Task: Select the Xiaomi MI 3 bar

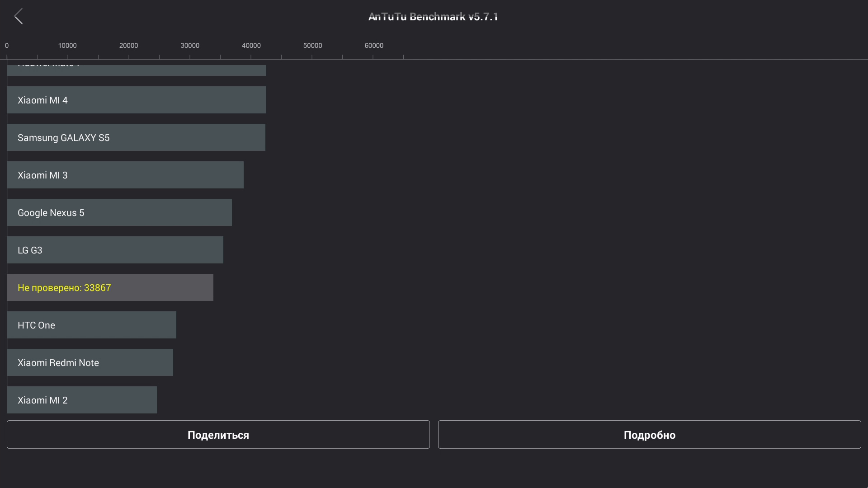Action: tap(125, 175)
